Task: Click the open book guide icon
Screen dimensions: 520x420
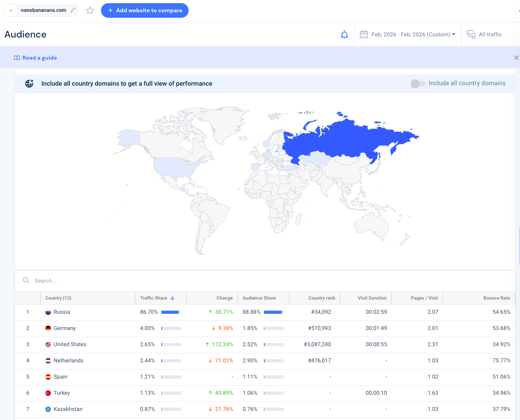Action: click(17, 58)
